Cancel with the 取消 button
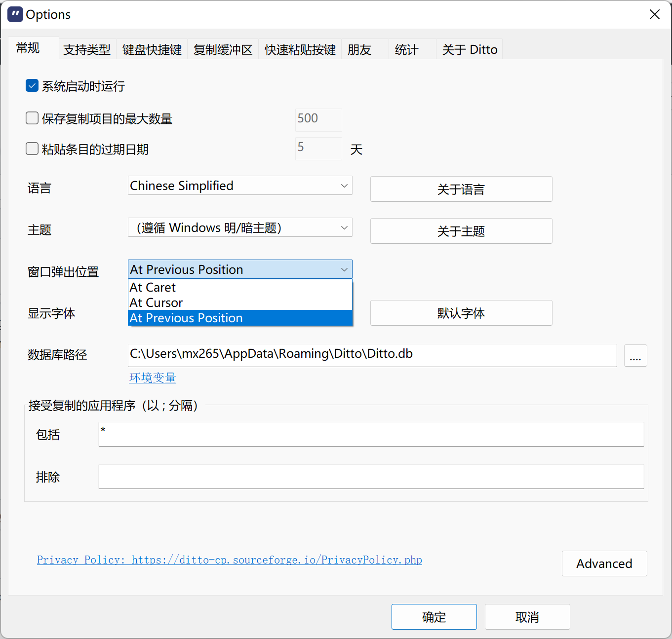This screenshot has height=639, width=672. [x=527, y=617]
